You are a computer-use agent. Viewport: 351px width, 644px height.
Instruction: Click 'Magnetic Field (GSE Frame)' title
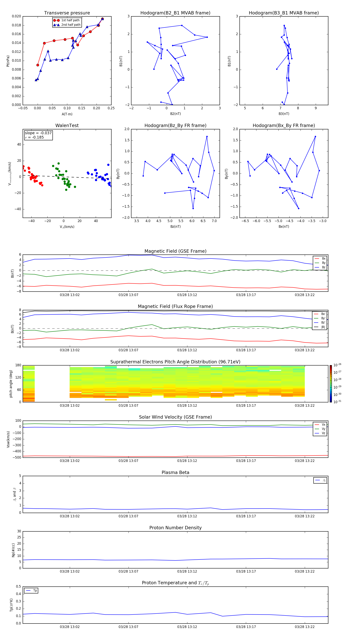coord(175,251)
